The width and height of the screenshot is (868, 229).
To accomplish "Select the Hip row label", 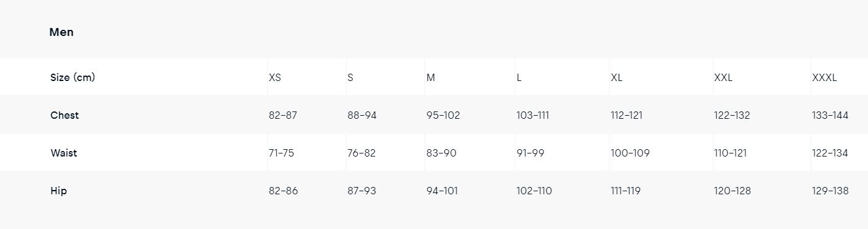I will 59,191.
